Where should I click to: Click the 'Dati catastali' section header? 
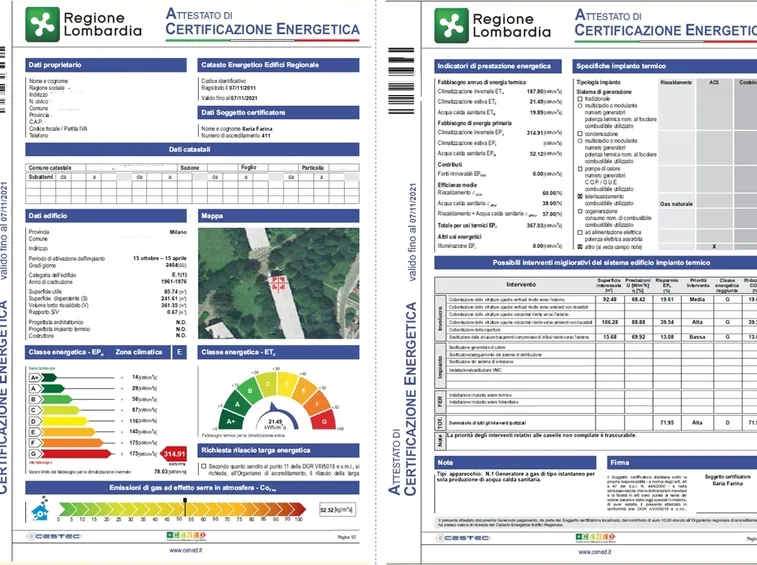[x=192, y=149]
